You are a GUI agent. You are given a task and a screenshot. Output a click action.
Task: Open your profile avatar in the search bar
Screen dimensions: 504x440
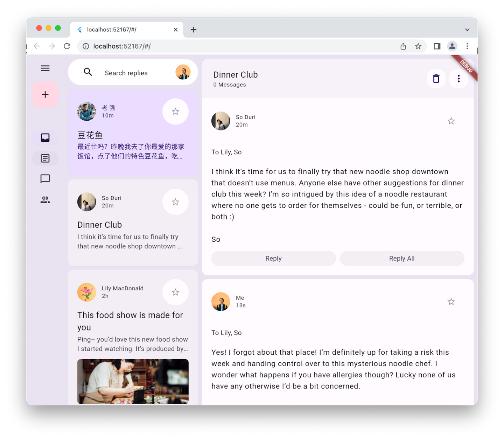[x=183, y=72]
